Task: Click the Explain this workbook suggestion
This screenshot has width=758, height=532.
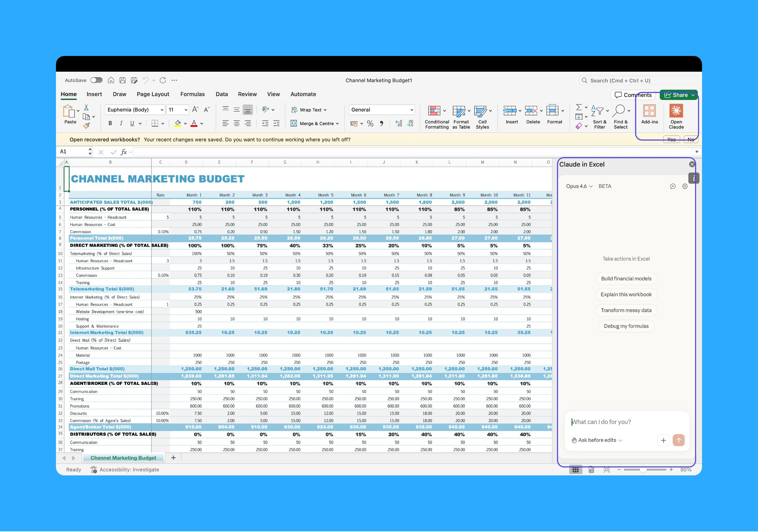Action: point(626,294)
